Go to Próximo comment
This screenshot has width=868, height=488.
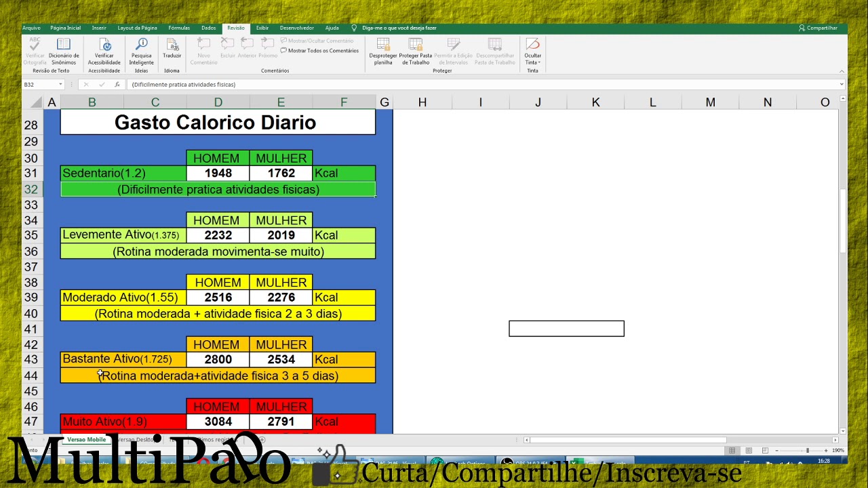[268, 48]
